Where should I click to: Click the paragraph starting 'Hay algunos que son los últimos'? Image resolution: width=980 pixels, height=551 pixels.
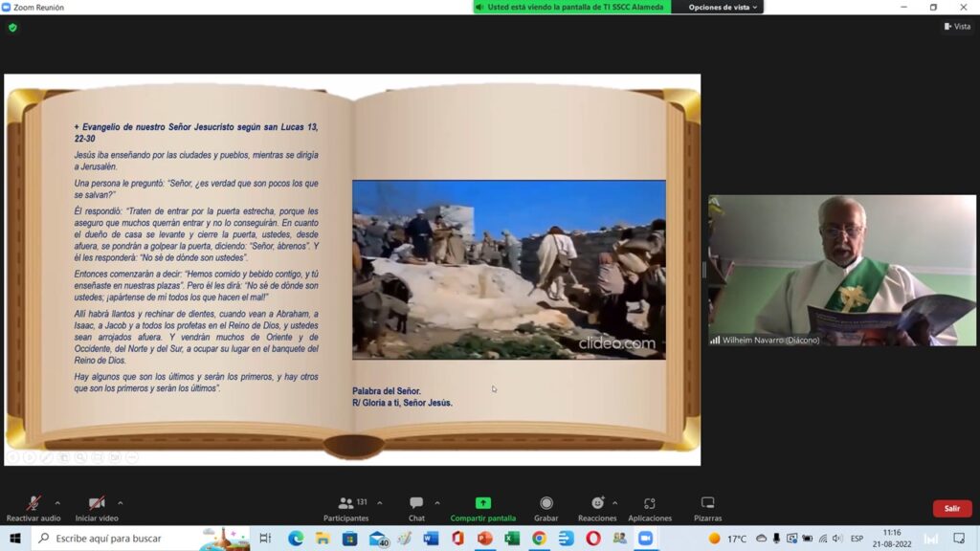tap(196, 383)
